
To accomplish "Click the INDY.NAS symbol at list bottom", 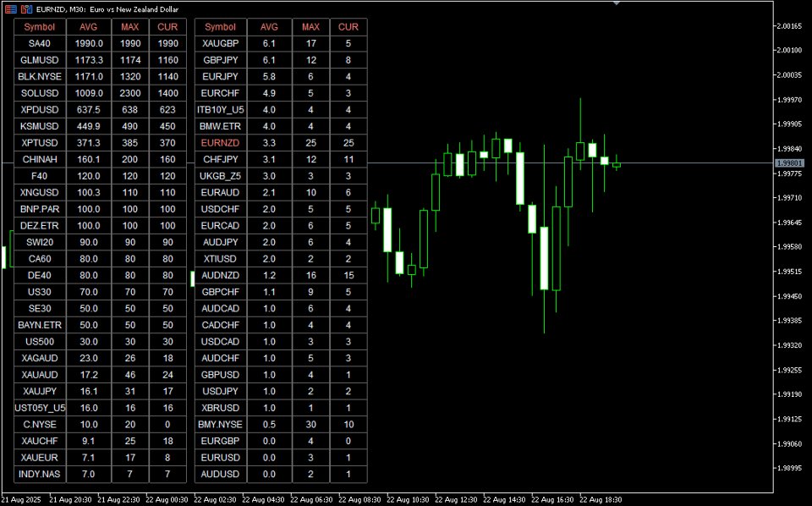I will (39, 474).
